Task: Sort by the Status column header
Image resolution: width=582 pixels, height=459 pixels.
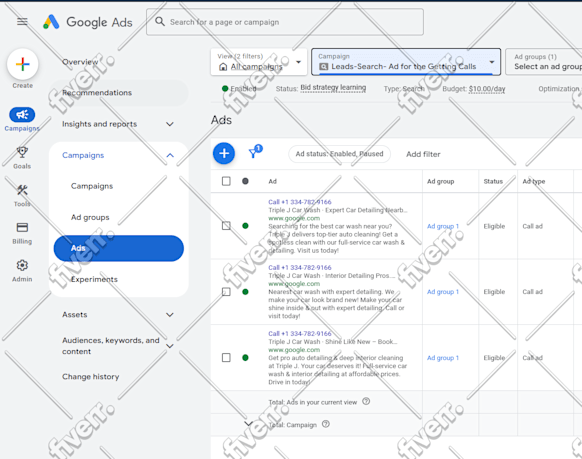Action: pyautogui.click(x=493, y=181)
